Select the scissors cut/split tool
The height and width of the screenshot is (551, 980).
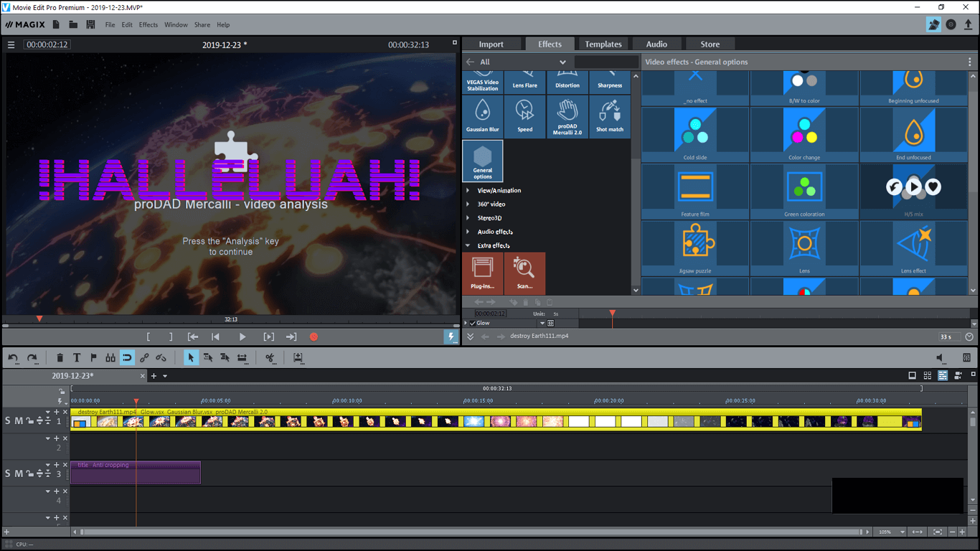270,357
